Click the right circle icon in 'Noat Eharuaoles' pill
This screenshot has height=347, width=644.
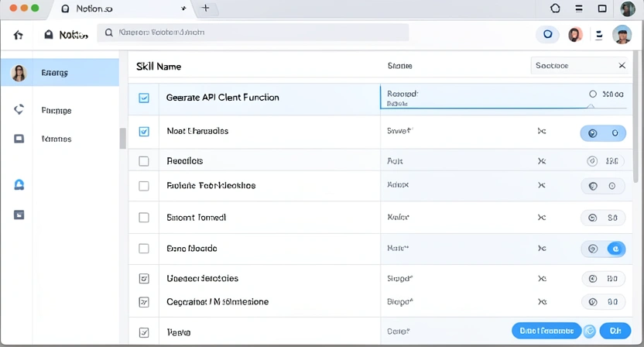pyautogui.click(x=615, y=133)
